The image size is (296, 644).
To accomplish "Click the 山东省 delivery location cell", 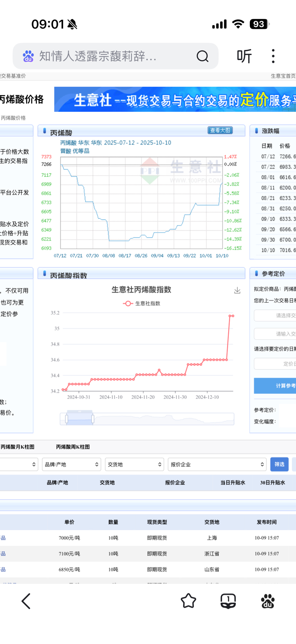I will 212,570.
